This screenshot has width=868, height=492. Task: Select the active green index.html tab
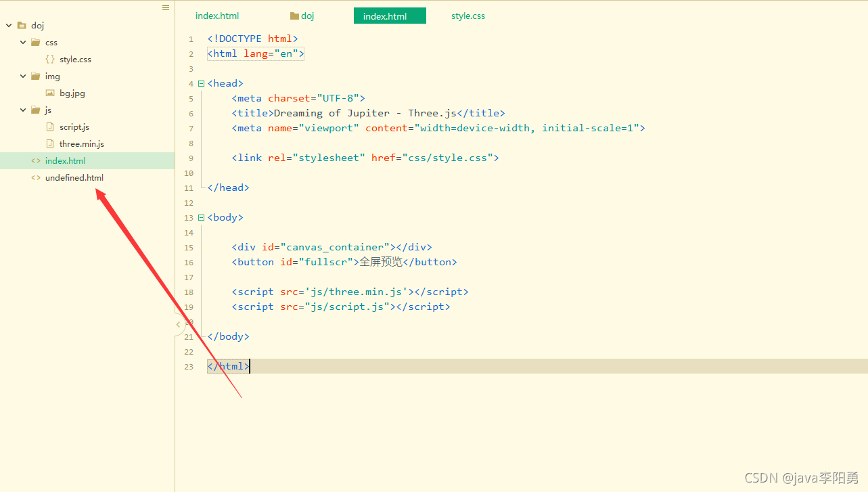coord(390,16)
